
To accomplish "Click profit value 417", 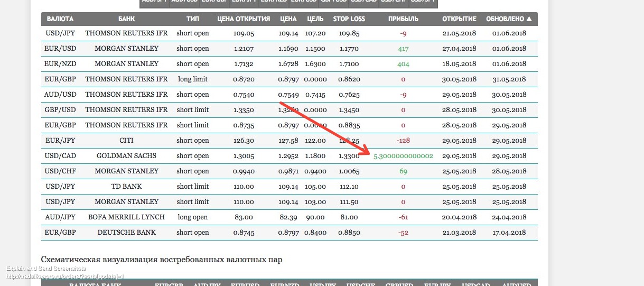I will pos(404,49).
